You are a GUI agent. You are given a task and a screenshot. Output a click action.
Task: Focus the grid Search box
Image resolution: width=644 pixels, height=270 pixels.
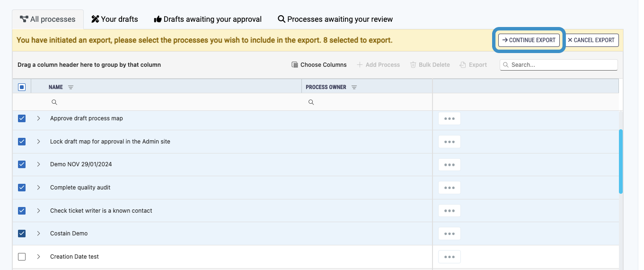point(559,65)
